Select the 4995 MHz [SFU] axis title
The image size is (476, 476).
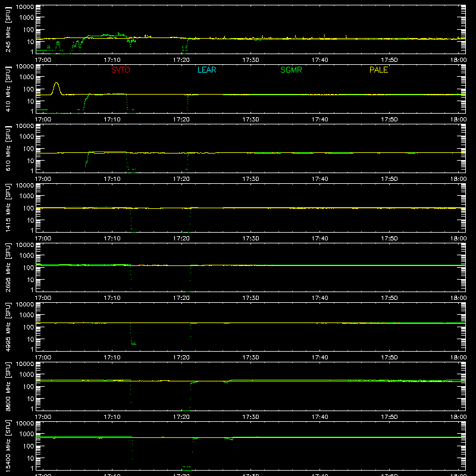point(8,327)
